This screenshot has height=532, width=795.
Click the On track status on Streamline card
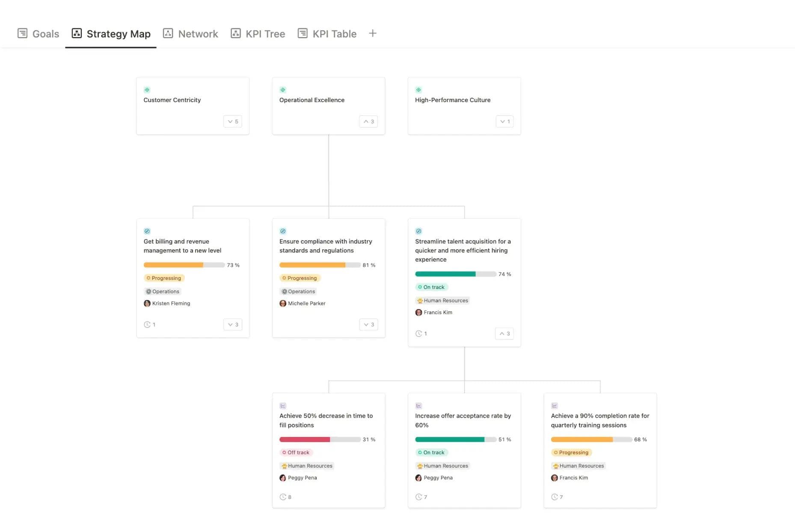coord(431,287)
